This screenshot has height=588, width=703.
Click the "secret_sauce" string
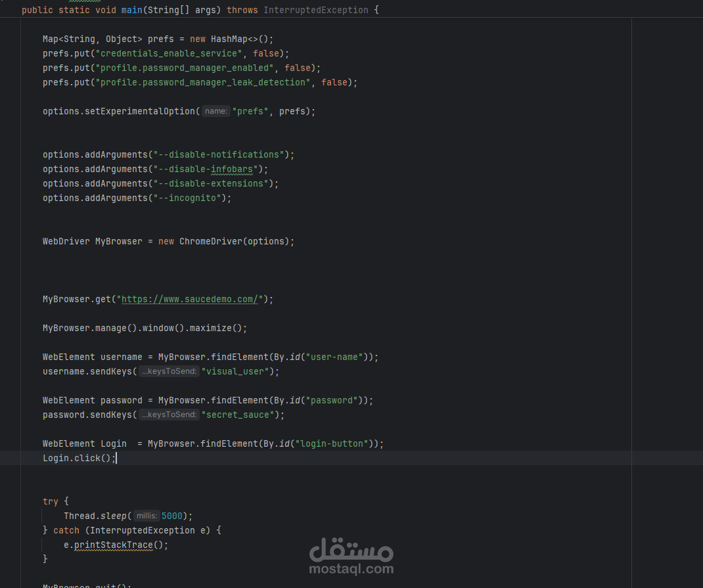coord(238,415)
